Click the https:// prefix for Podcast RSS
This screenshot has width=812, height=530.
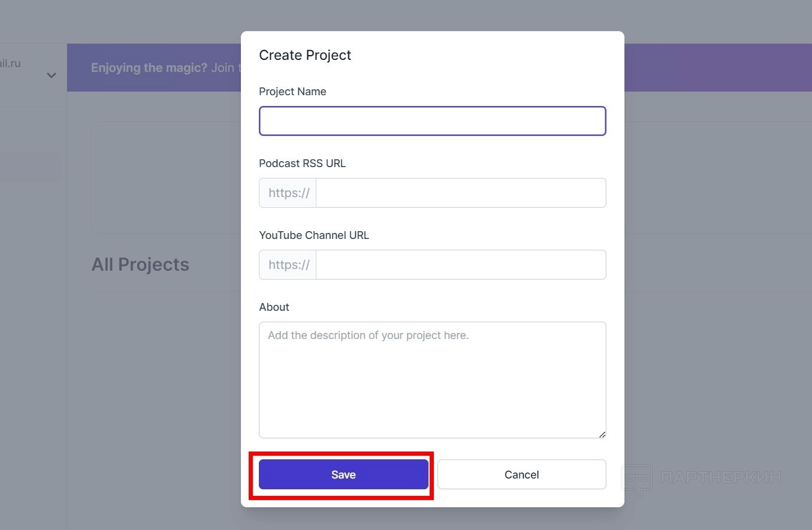coord(288,193)
